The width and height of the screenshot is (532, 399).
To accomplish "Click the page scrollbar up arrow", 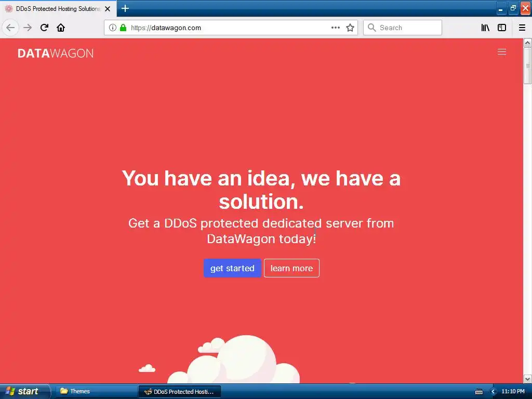I will click(x=527, y=43).
